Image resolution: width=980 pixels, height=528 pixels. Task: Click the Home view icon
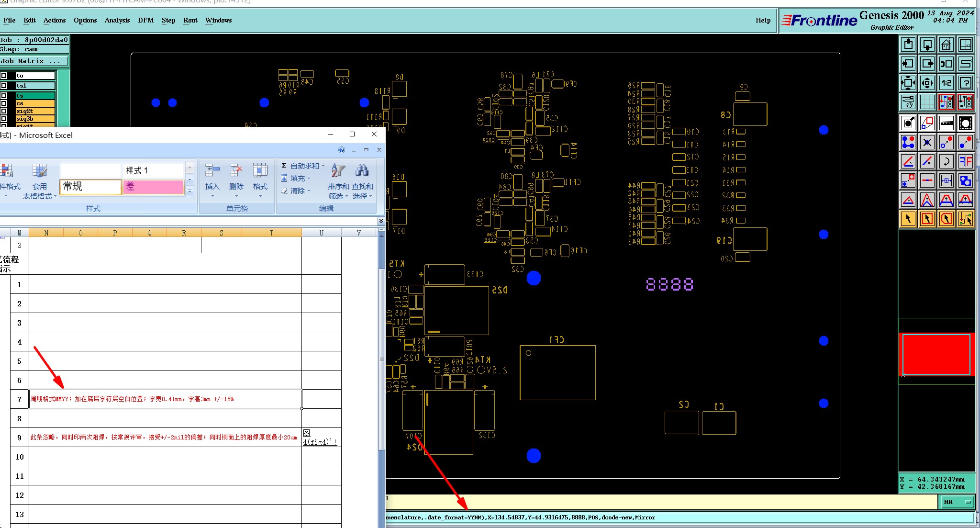click(946, 45)
